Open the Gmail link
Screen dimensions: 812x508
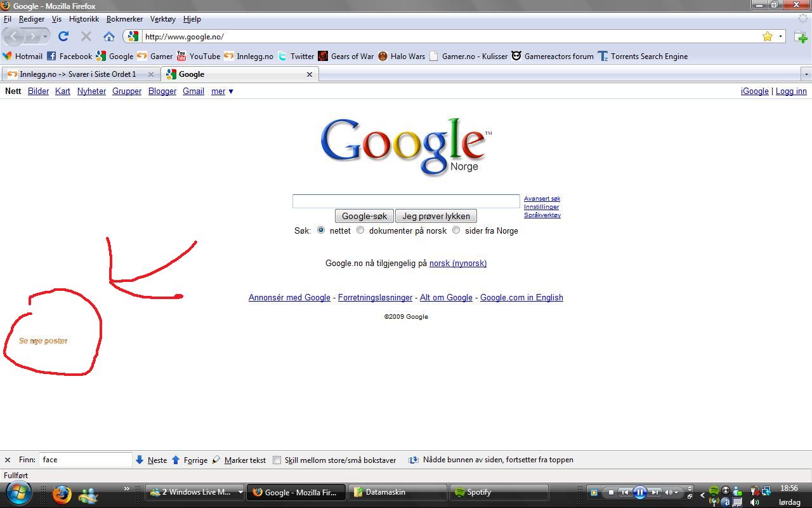[x=193, y=91]
